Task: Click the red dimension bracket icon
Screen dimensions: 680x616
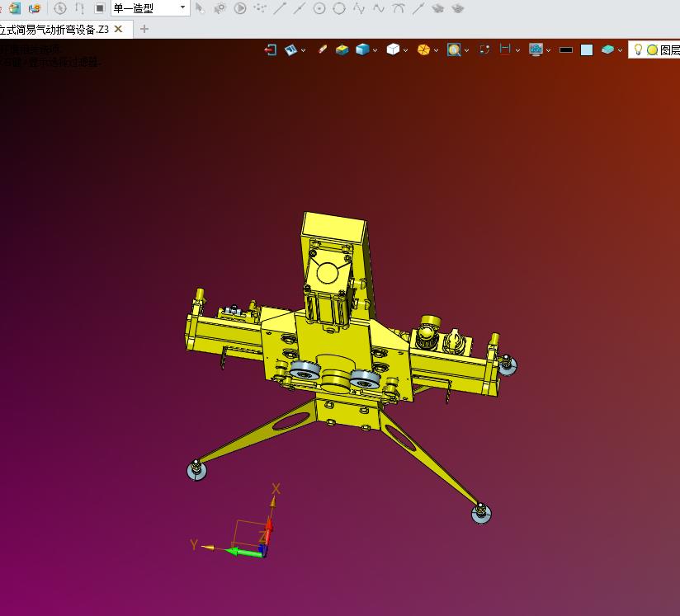Action: (x=505, y=50)
